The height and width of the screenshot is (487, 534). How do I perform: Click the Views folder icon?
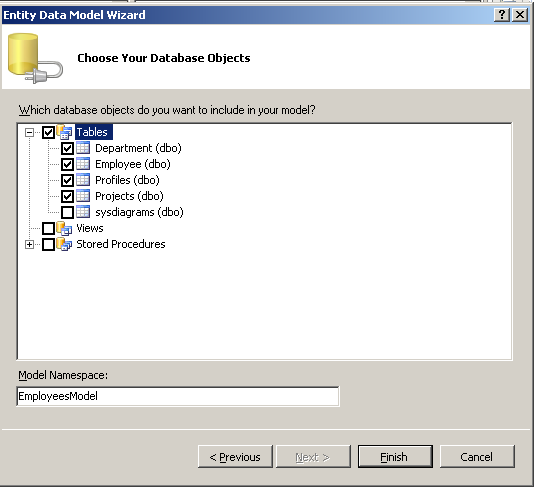[64, 229]
